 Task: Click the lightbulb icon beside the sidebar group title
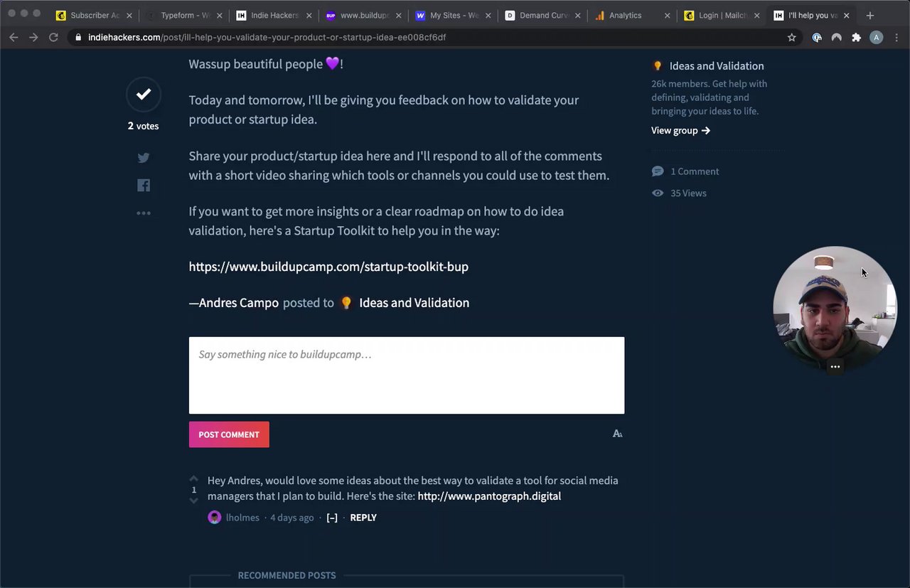point(658,66)
